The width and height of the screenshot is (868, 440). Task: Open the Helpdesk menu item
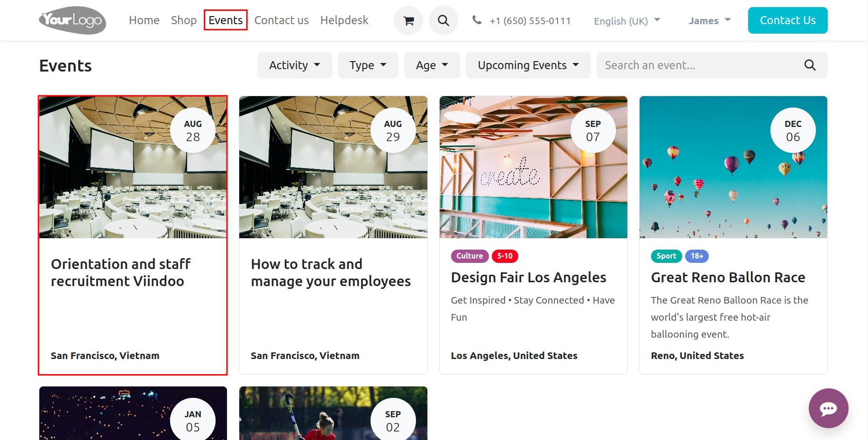click(344, 20)
